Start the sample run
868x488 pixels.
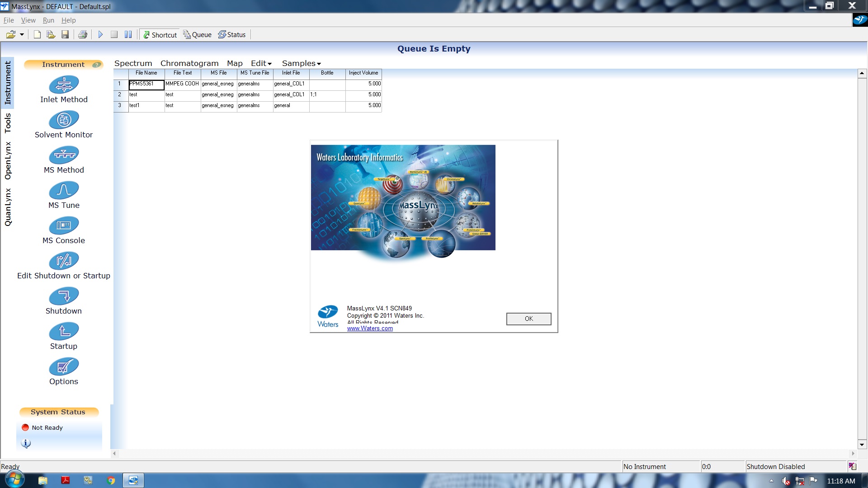(x=100, y=34)
